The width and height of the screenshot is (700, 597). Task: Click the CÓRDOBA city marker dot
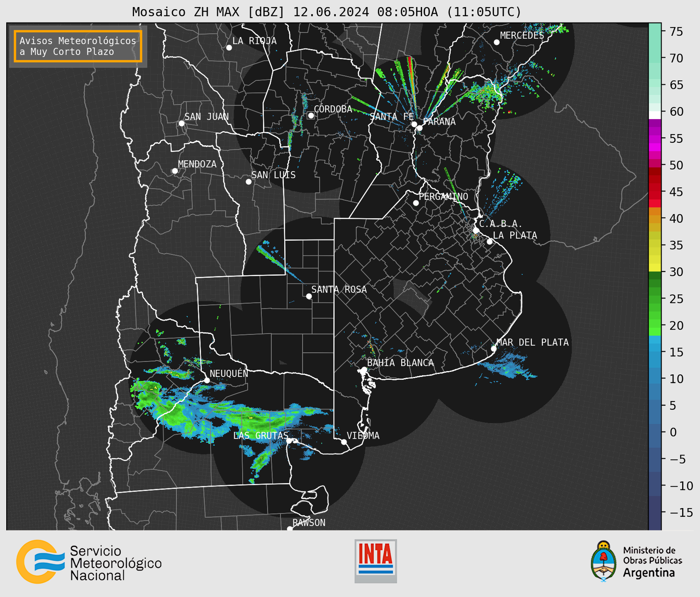[311, 115]
